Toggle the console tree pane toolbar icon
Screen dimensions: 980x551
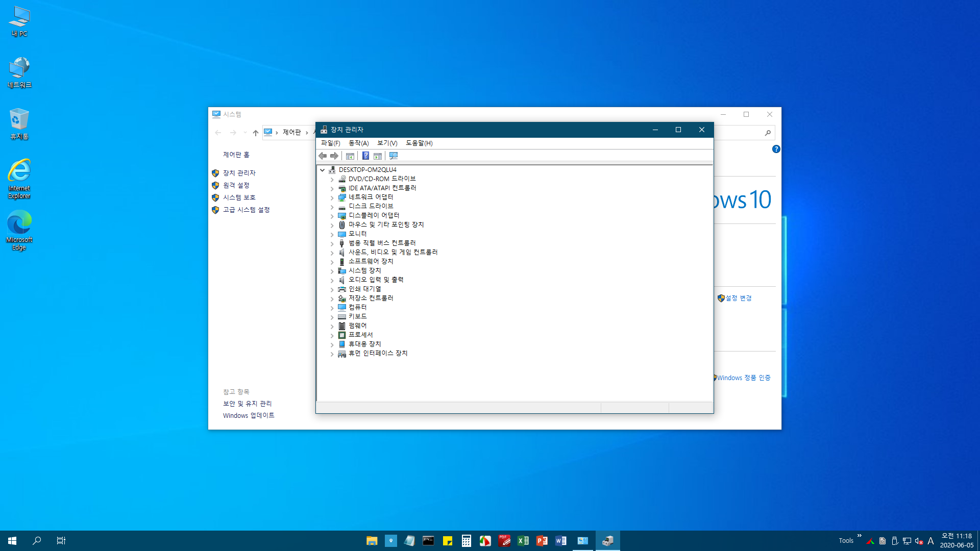(350, 156)
